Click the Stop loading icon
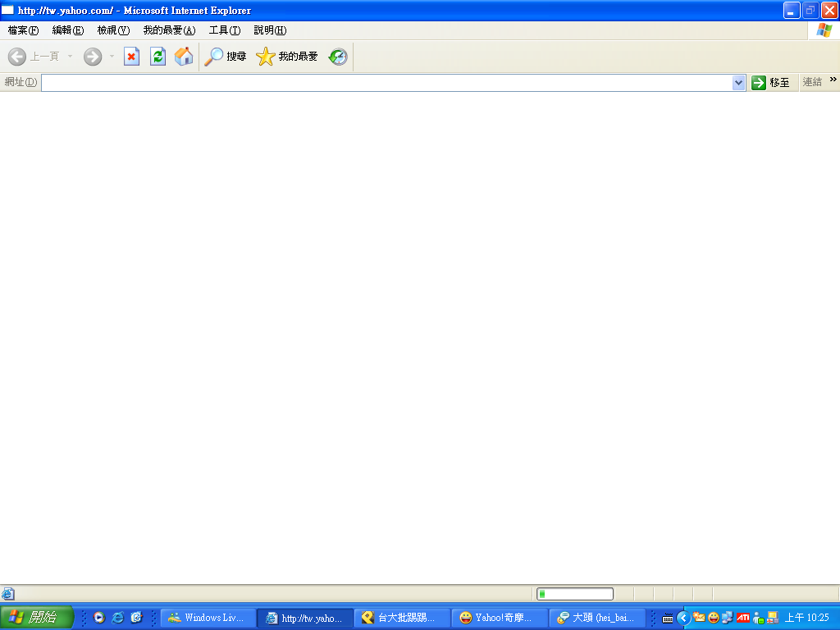Image resolution: width=840 pixels, height=630 pixels. (131, 57)
